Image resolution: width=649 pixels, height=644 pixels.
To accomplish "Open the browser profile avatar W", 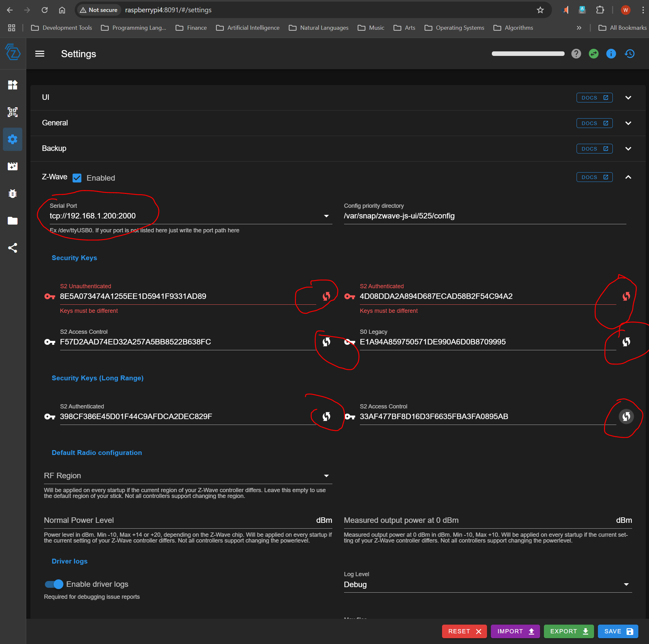I will (x=625, y=10).
